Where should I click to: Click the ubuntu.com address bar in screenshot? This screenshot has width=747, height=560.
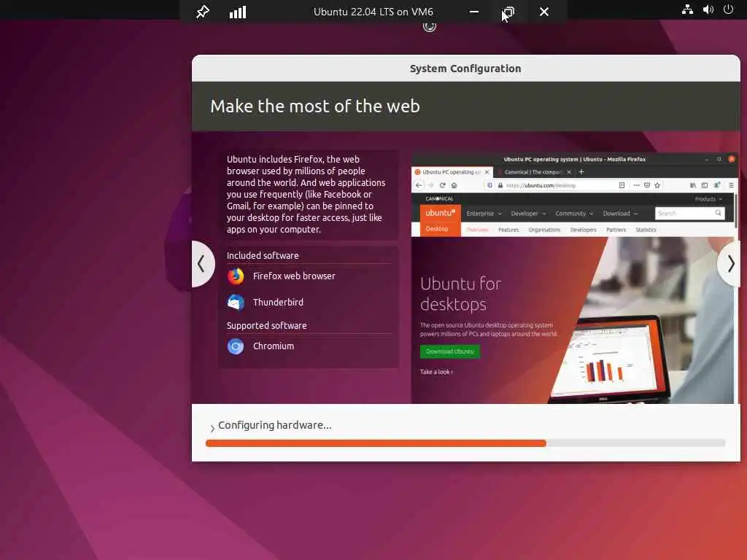pyautogui.click(x=555, y=185)
